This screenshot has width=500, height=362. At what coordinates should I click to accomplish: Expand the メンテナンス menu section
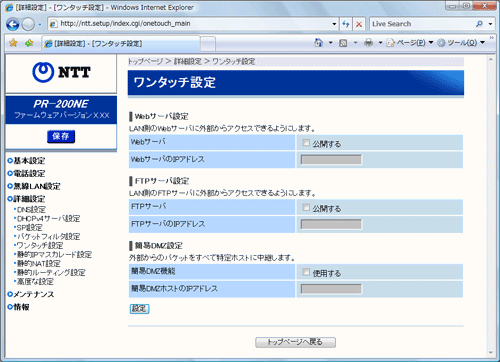tap(31, 294)
